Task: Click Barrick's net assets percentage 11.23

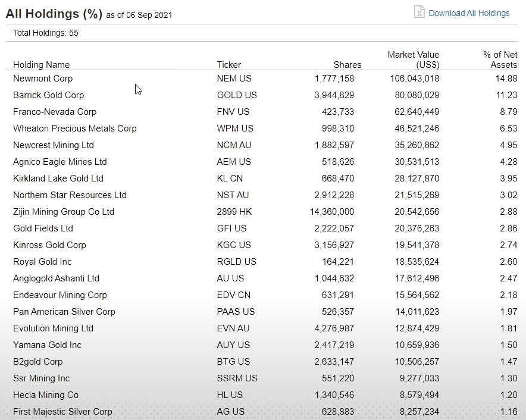Action: (x=507, y=95)
